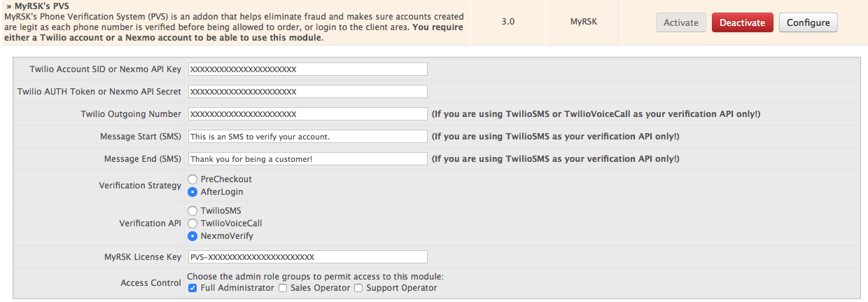Focus the Twilio Account SID field
Viewport: 868px width, 302px height.
click(x=307, y=69)
